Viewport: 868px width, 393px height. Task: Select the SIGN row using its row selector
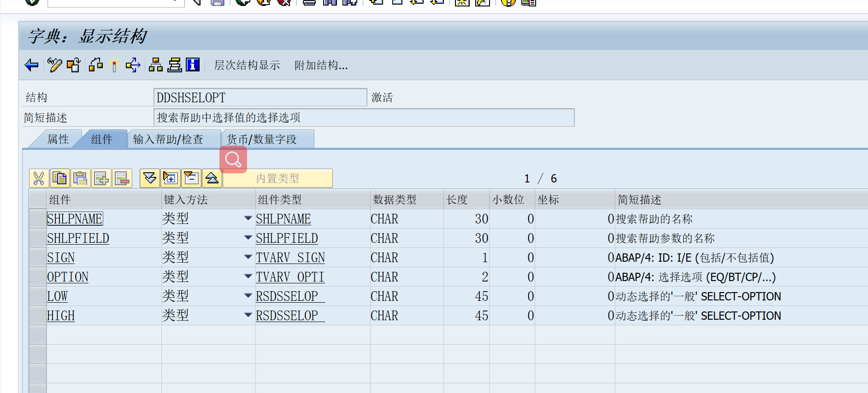[x=37, y=258]
